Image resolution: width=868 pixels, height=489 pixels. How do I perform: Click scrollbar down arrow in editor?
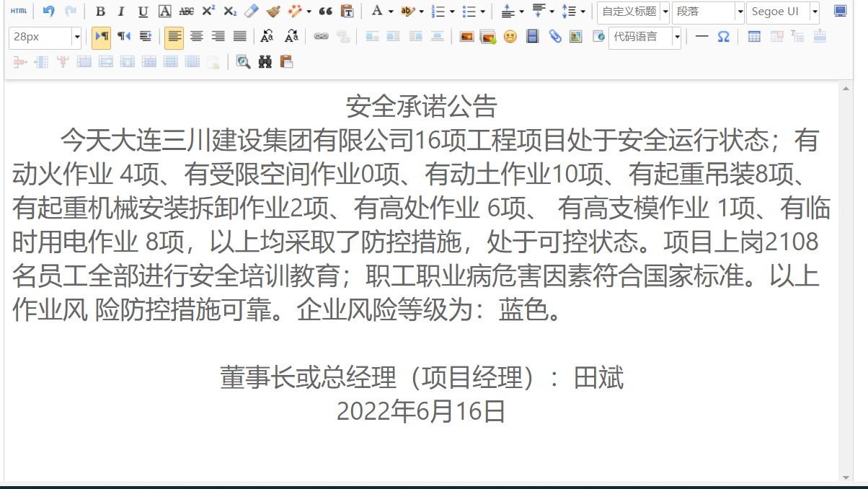846,477
